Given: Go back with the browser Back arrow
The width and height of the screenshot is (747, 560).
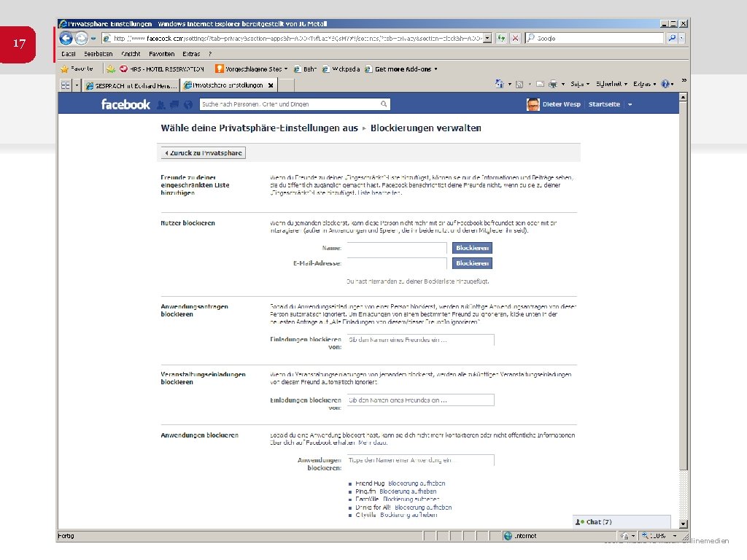Looking at the screenshot, I should click(66, 38).
